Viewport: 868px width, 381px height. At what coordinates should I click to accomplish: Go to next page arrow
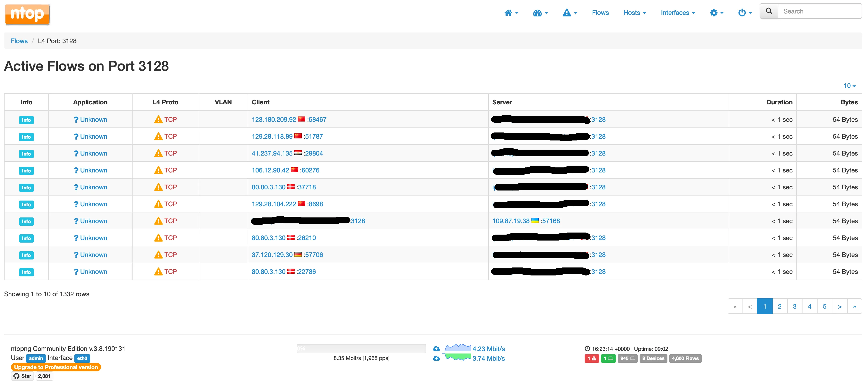pos(839,306)
